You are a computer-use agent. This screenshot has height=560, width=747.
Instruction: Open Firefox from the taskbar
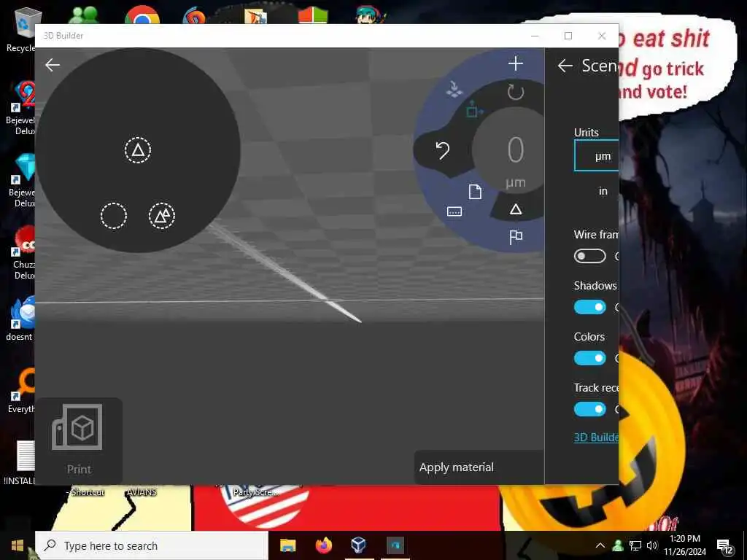point(323,545)
